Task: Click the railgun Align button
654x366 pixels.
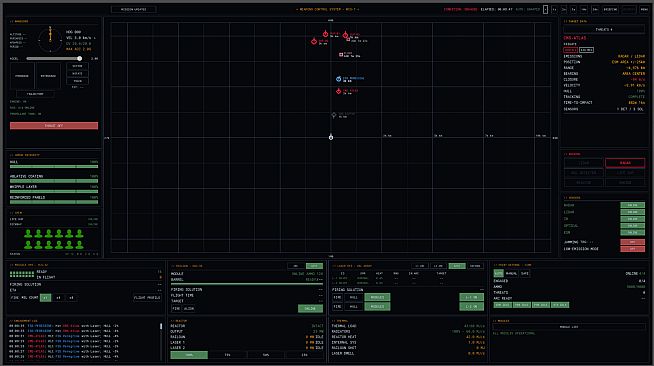Action: coord(189,308)
